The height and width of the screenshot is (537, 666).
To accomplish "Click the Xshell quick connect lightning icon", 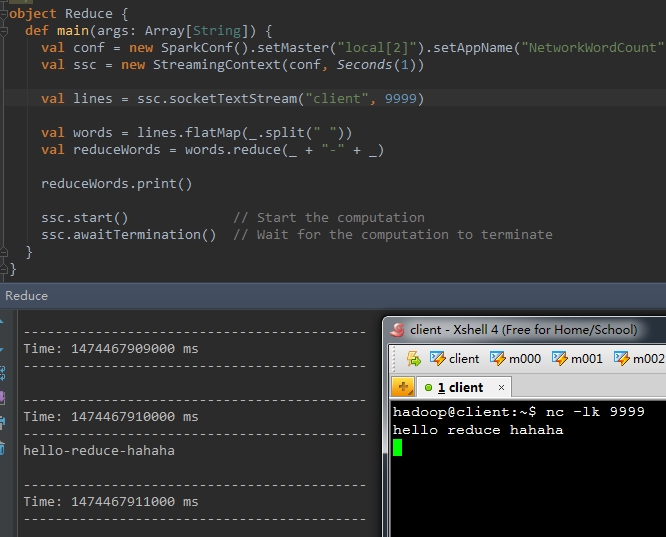I will (414, 359).
